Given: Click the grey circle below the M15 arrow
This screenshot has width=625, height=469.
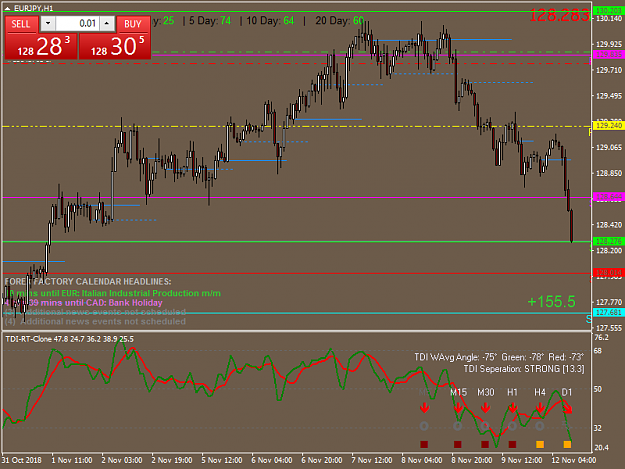Looking at the screenshot, I should [x=458, y=426].
